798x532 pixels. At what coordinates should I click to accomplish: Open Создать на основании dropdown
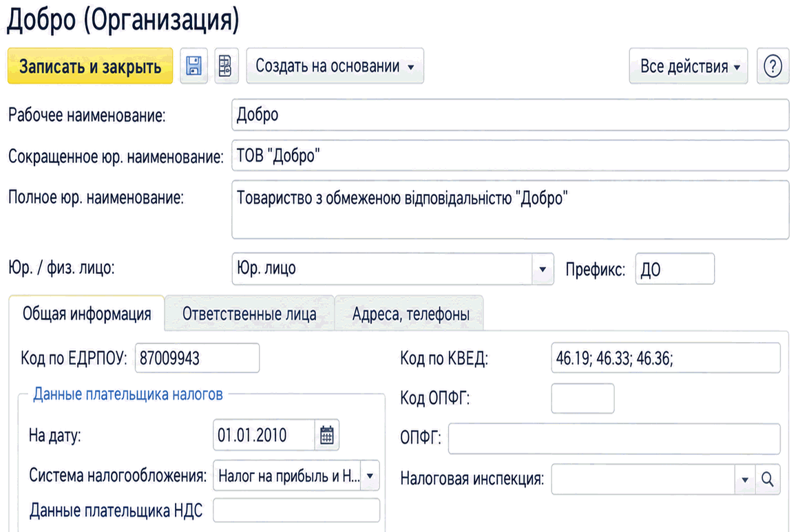click(335, 66)
